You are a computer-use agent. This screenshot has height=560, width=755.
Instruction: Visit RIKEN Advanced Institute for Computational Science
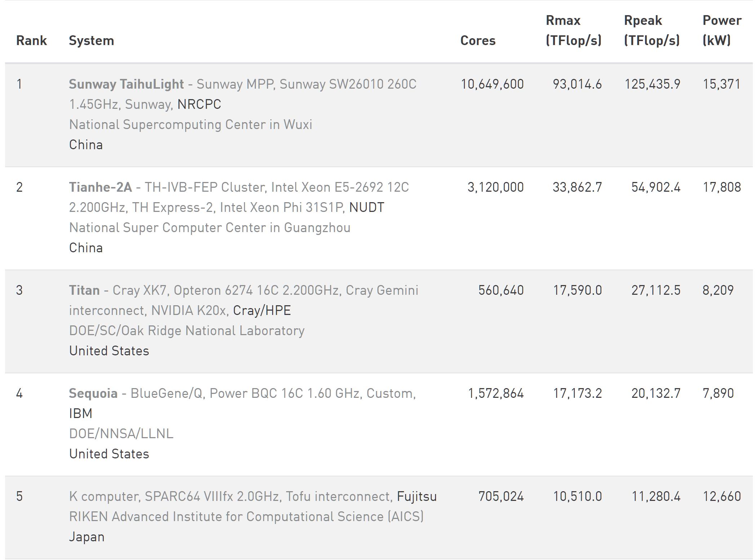(x=246, y=517)
